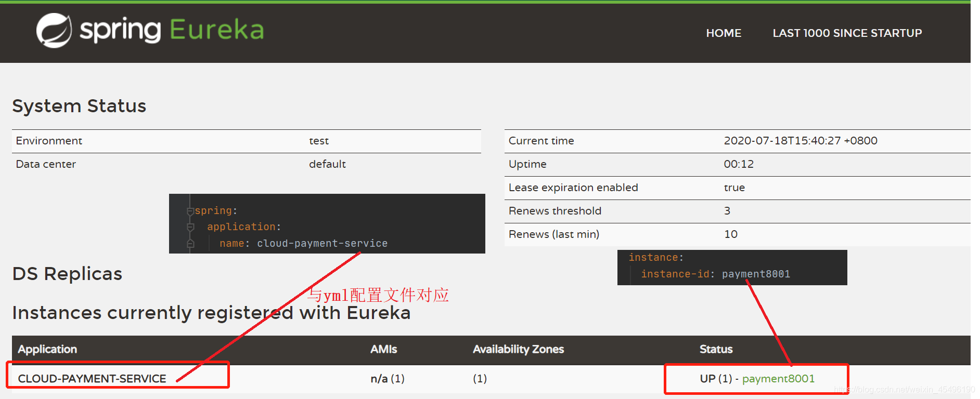Select the Renews threshold value 3
This screenshot has width=980, height=399.
(x=727, y=211)
